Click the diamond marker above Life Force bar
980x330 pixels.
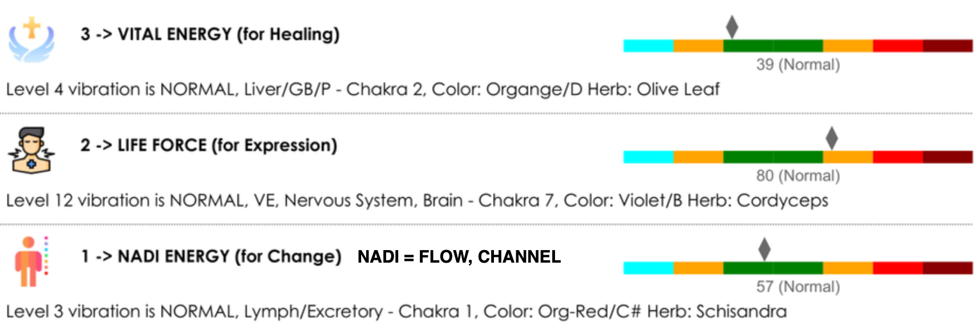coord(832,138)
